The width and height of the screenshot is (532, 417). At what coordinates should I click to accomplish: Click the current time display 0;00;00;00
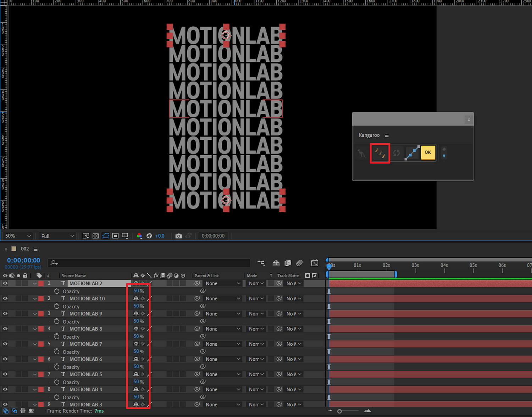24,260
